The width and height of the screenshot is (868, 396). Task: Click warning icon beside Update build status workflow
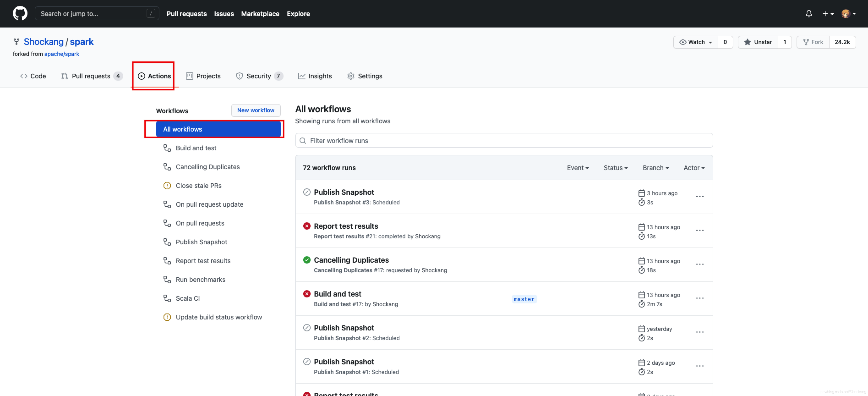pos(167,317)
